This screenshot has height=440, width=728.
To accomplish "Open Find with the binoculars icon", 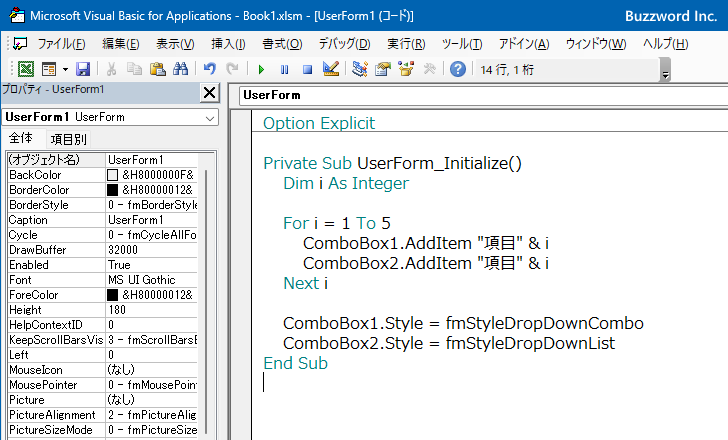I will click(x=180, y=69).
